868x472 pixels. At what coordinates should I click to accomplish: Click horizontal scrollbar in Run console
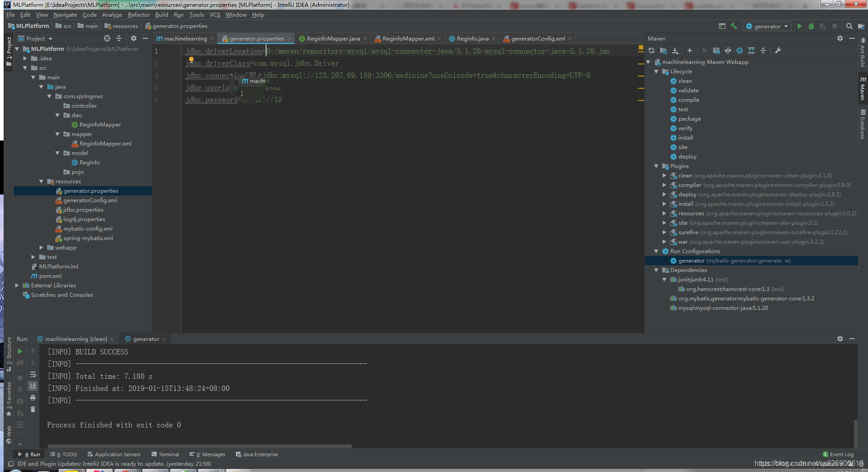(200, 446)
